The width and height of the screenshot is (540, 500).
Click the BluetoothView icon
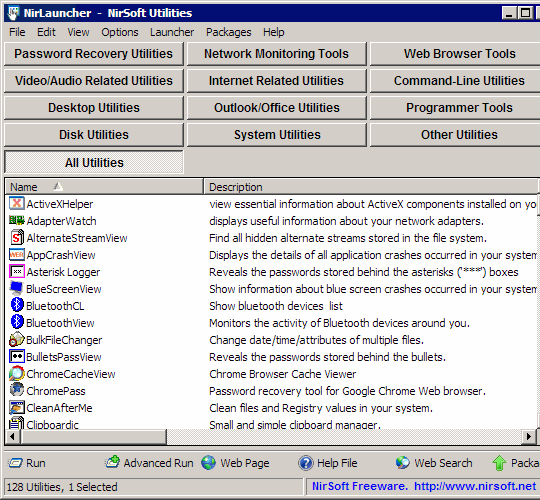pos(17,322)
